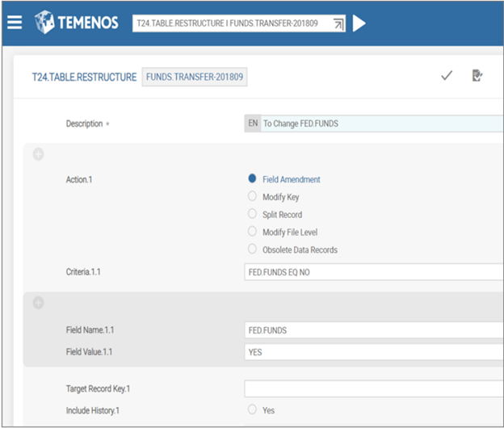Click the Description text field

pos(380,124)
